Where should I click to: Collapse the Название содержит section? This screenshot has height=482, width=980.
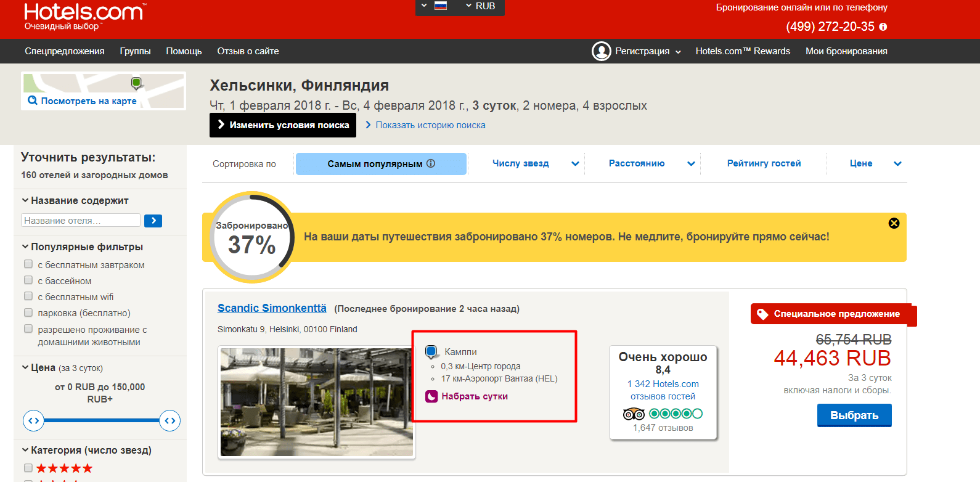pos(75,200)
